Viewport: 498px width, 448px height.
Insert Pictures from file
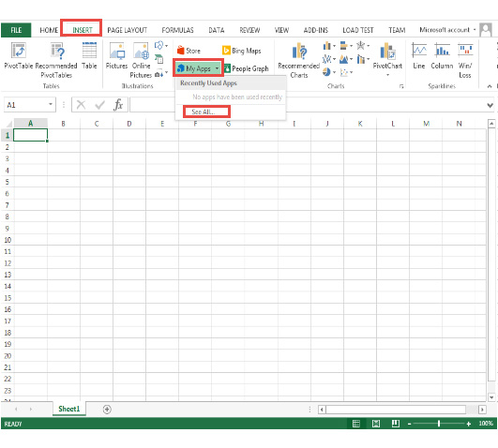[x=116, y=55]
